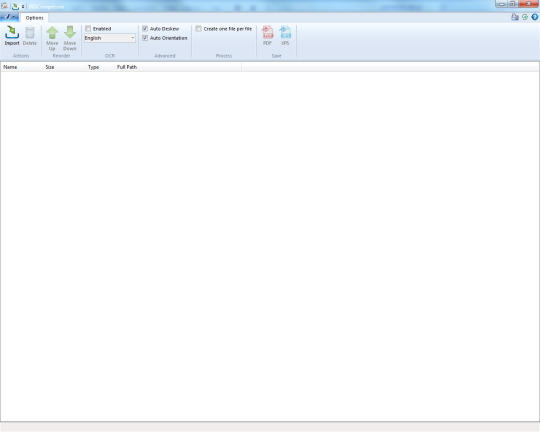Click the maximize window button

tap(512, 4)
